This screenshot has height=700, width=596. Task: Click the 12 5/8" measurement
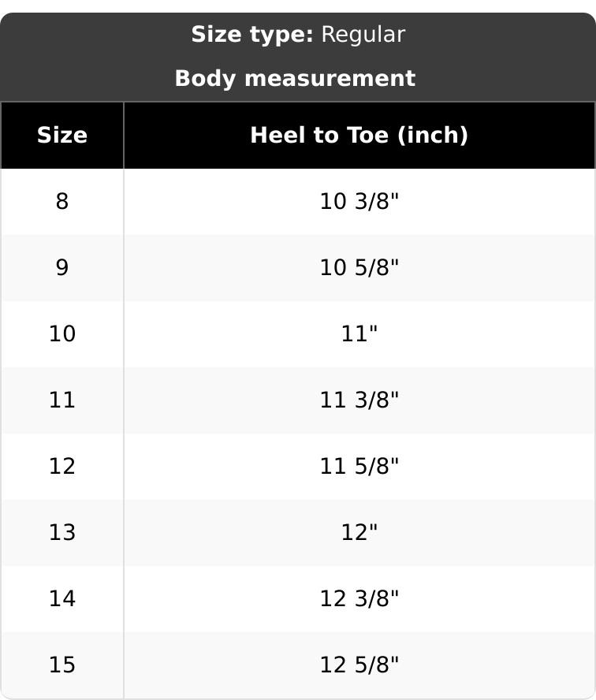[359, 665]
